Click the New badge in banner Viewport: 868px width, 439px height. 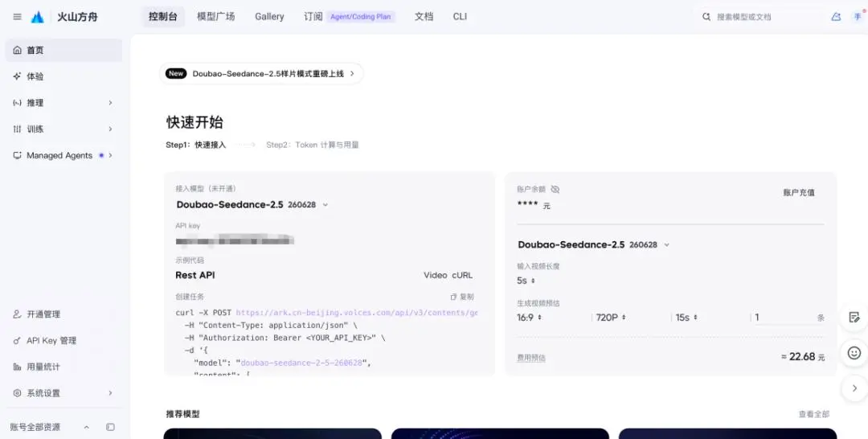pos(175,74)
